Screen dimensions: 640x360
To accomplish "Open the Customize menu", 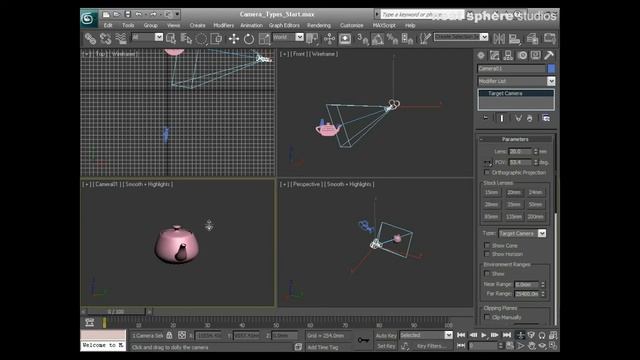I will (351, 25).
